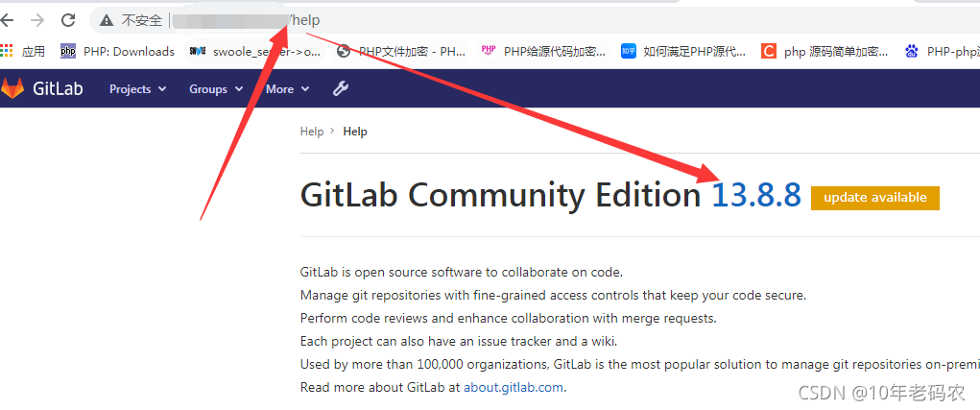Click line 'Used by more than 100,000 organizations'
Viewport: 980px width, 410px height.
point(640,364)
